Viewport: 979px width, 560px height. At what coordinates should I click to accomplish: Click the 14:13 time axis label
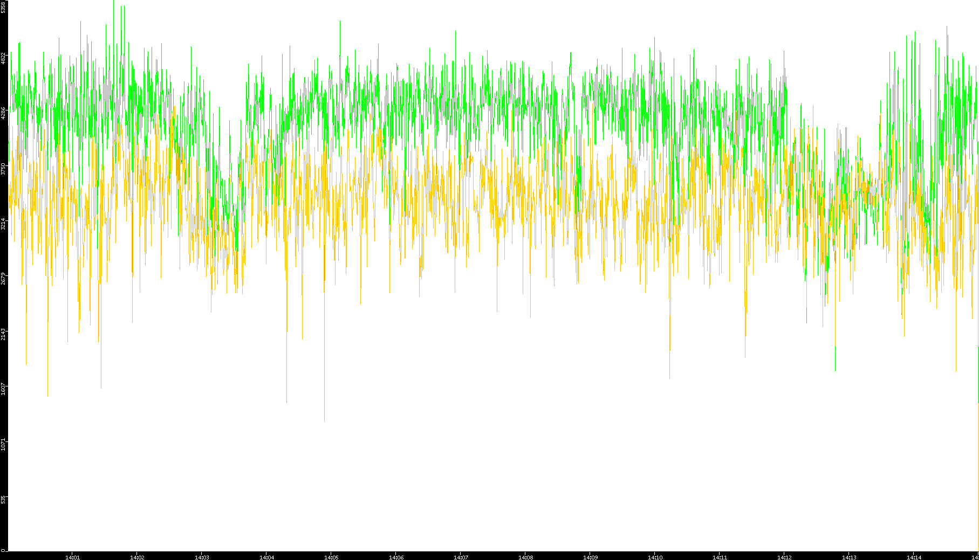[x=849, y=557]
